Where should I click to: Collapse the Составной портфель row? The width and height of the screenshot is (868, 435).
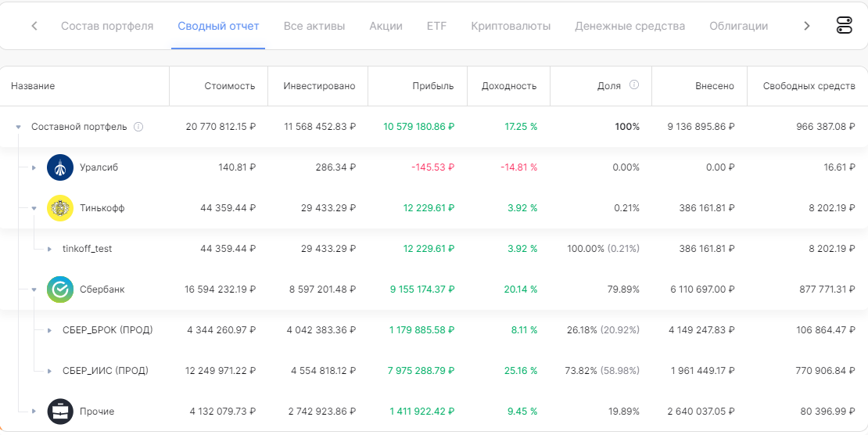click(18, 127)
